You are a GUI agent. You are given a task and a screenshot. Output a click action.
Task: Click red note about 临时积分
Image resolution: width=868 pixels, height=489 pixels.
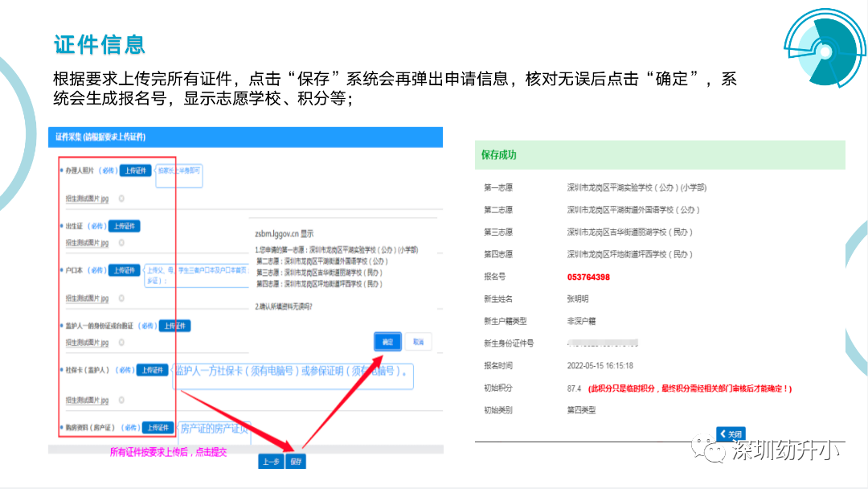(690, 388)
